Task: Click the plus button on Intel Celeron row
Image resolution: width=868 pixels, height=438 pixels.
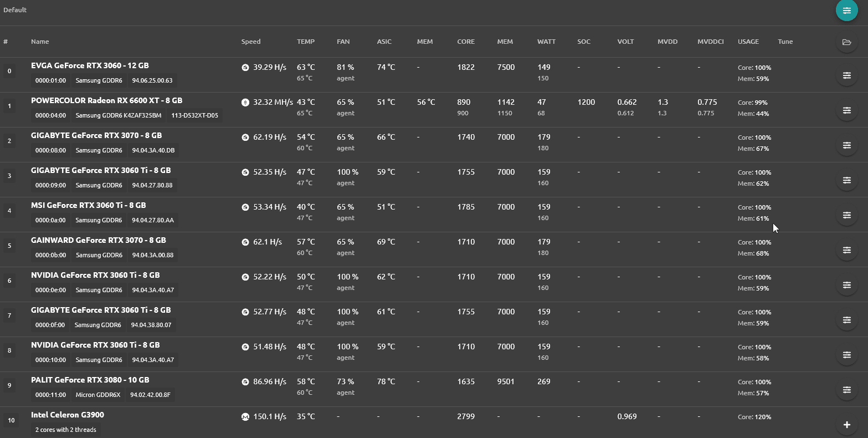Action: pos(846,425)
